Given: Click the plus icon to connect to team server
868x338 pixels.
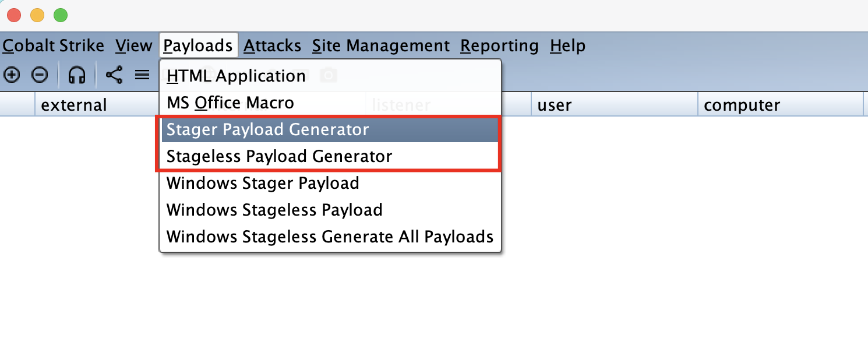Looking at the screenshot, I should 12,75.
